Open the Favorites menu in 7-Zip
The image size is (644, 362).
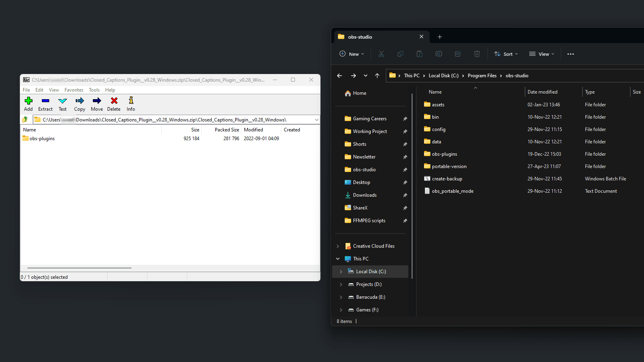(74, 90)
